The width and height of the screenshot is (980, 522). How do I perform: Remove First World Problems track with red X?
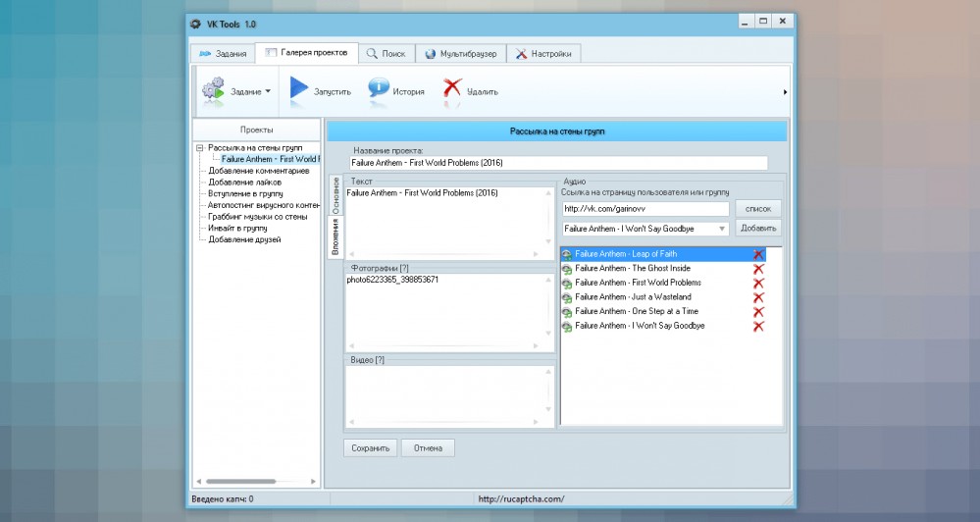pyautogui.click(x=758, y=284)
